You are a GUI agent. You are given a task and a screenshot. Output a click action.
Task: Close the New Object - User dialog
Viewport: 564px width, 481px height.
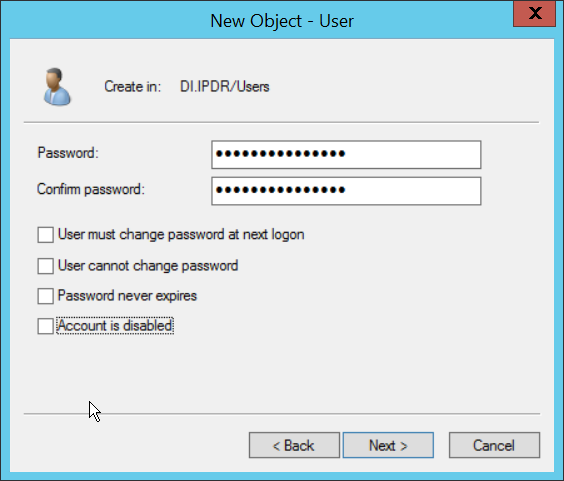point(535,14)
